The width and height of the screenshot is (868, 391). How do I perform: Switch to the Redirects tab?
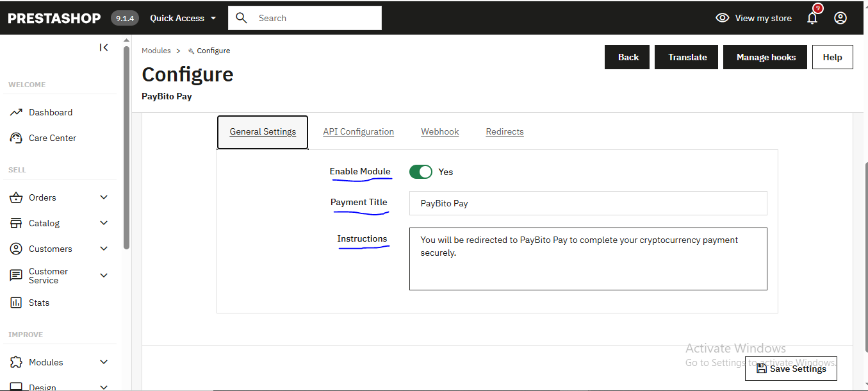click(505, 131)
